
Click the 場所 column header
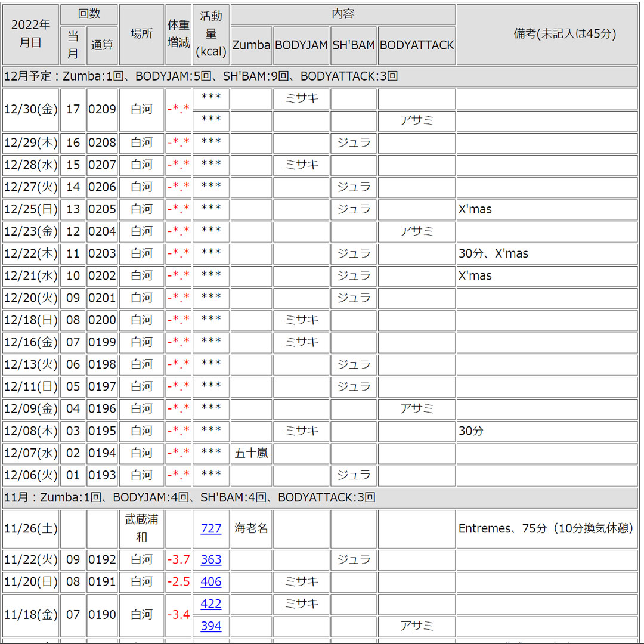pos(142,35)
